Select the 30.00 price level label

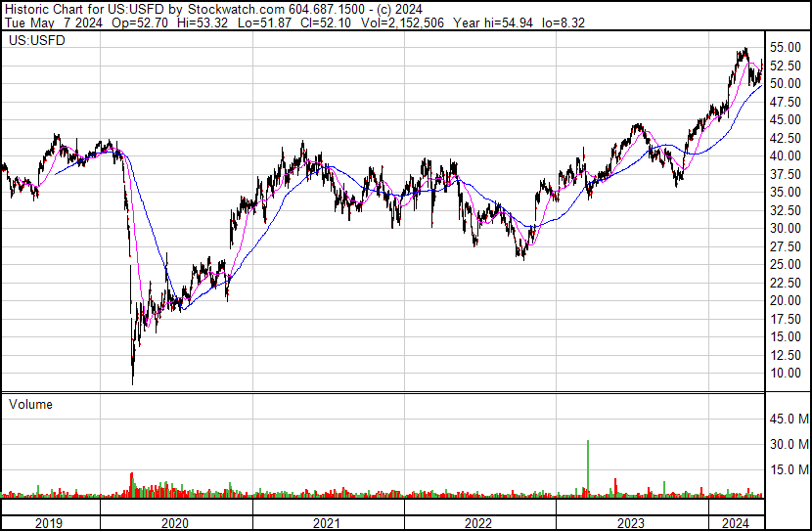pyautogui.click(x=786, y=228)
